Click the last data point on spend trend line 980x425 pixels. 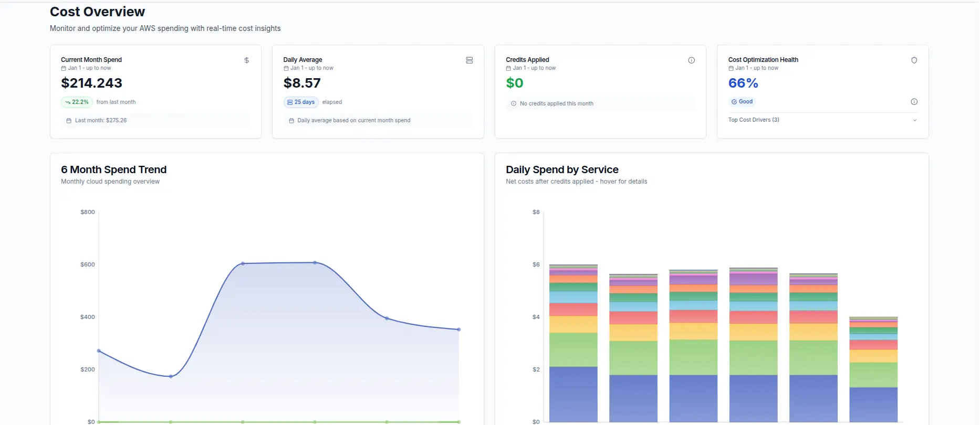[458, 330]
